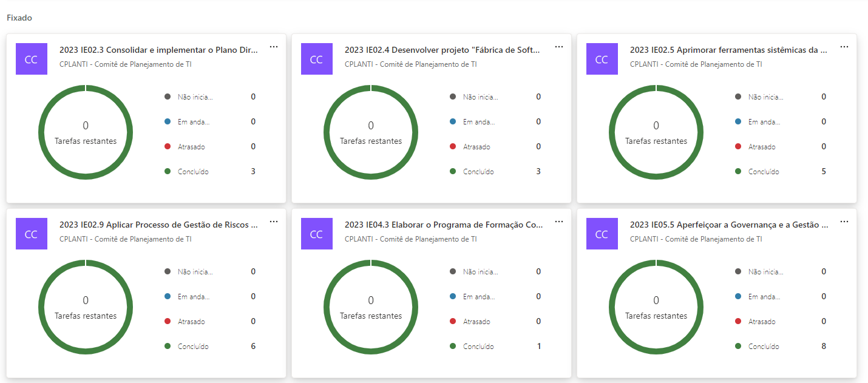Click the Não iniciado legend in IE02.9 card
The height and width of the screenshot is (383, 868).
(x=195, y=272)
